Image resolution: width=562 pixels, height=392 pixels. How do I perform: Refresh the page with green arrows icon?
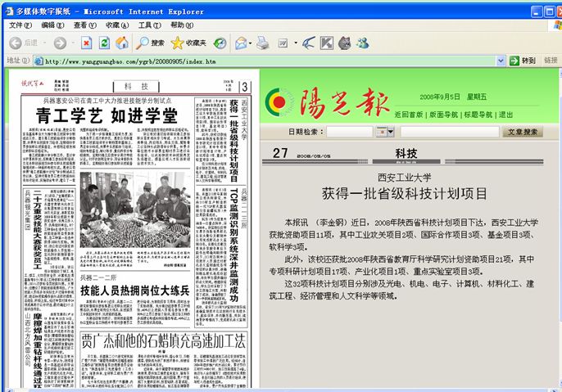(104, 43)
